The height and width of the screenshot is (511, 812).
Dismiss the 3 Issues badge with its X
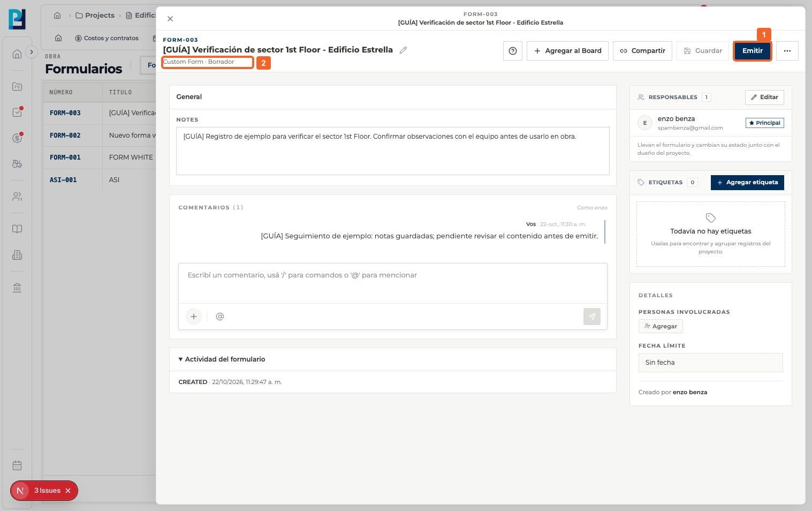[x=68, y=491]
